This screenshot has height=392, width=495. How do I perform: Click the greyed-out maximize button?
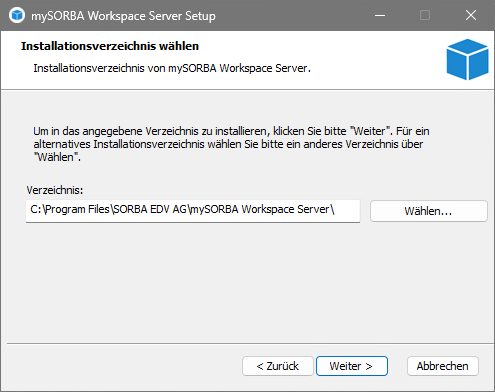[x=425, y=15]
